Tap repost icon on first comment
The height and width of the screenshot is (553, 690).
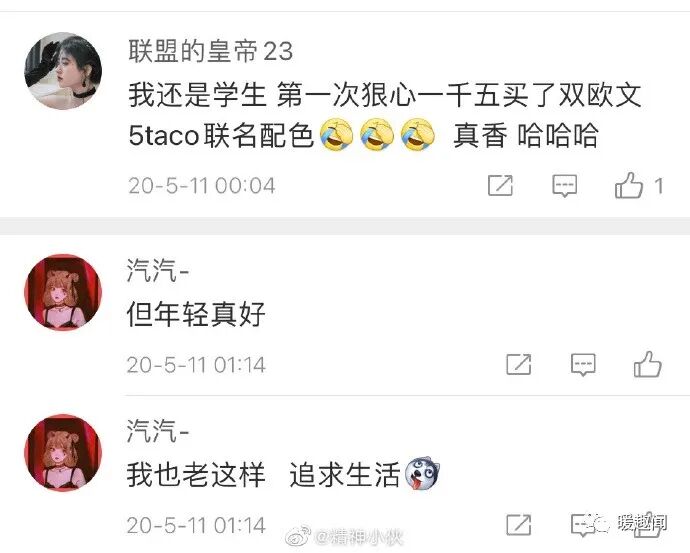coord(500,185)
